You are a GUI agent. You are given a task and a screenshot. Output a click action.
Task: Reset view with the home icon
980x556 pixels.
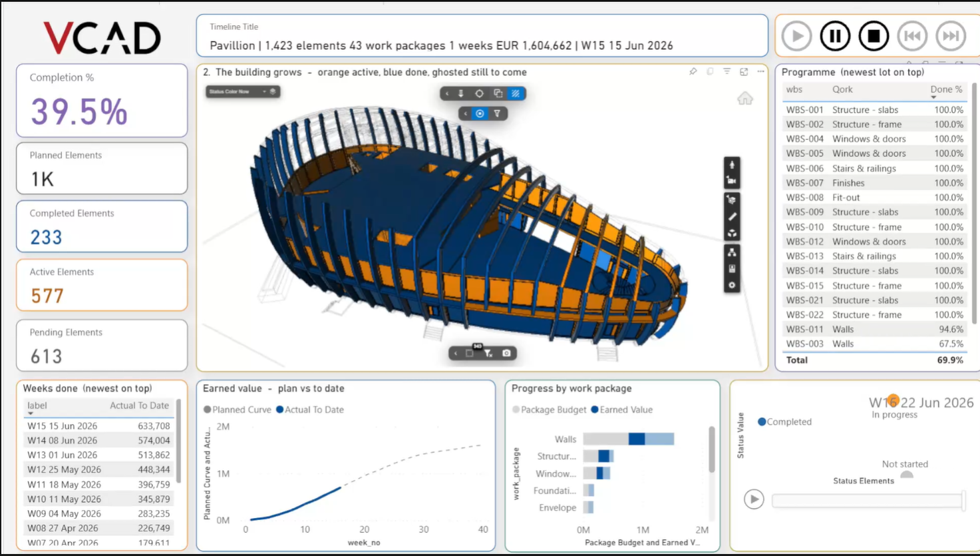pos(744,99)
